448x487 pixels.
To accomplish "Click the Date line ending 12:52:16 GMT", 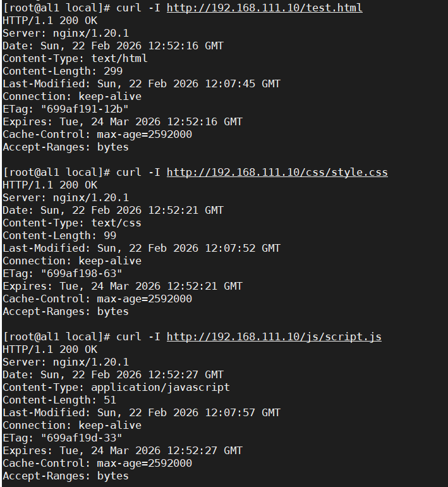I will pyautogui.click(x=112, y=46).
